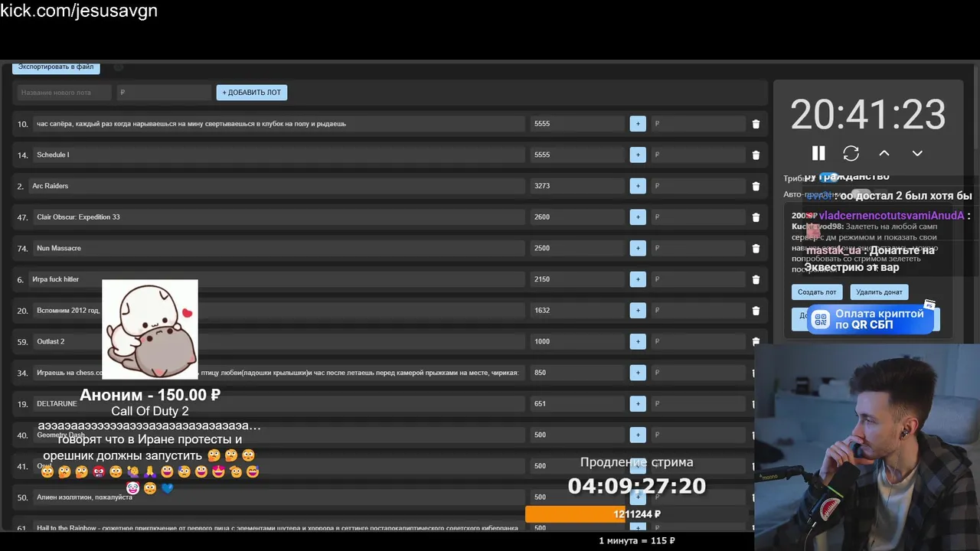Click Nun Massacre amount field 2500
Viewport: 980px width, 551px height.
click(577, 248)
